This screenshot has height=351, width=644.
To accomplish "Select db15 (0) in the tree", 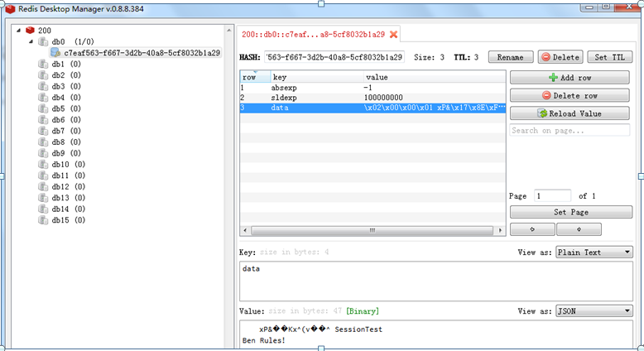I will click(68, 219).
